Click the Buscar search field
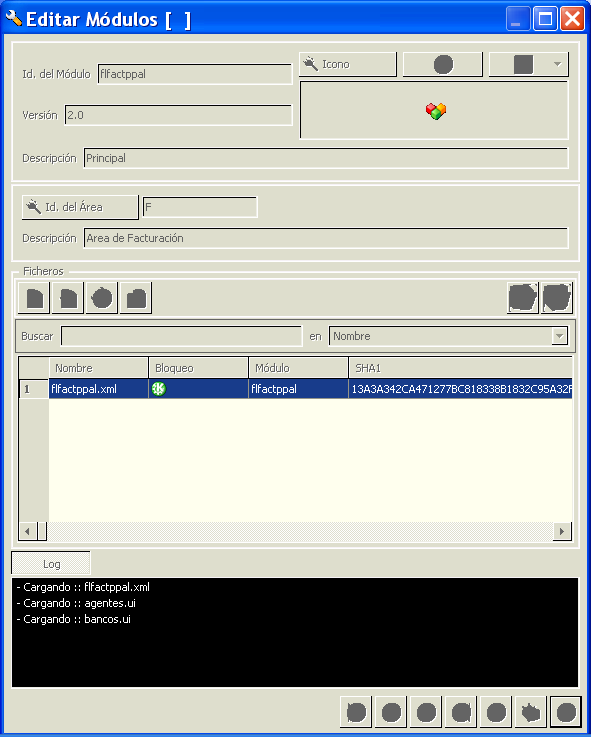 tap(181, 336)
